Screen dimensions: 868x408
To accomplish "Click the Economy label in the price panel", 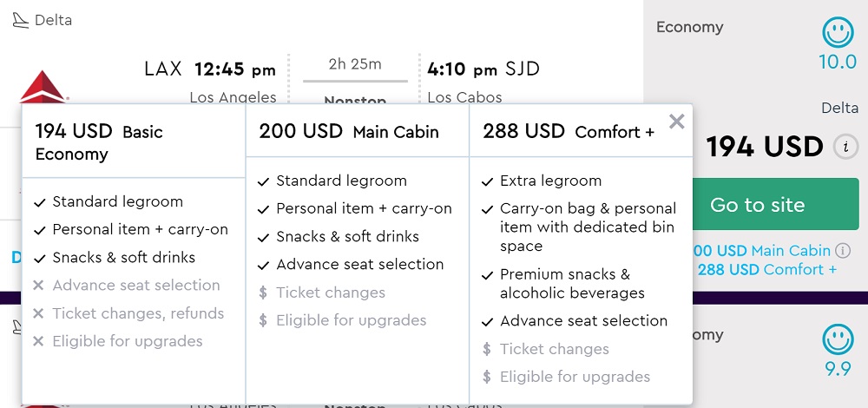I will tap(689, 27).
